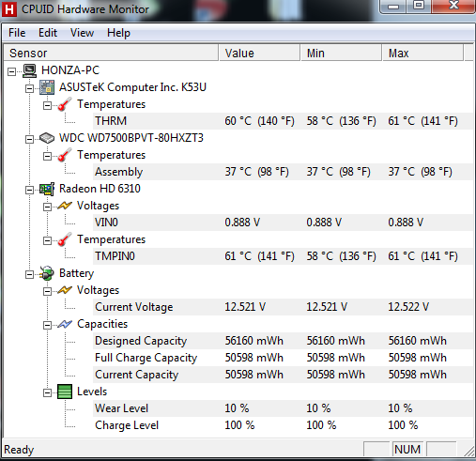Click the Max column header
Viewport: 476px width, 461px height.
(x=422, y=53)
